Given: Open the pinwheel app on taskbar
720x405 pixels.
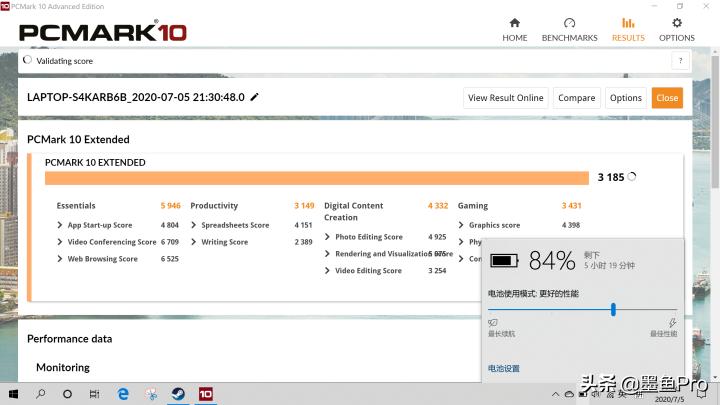Looking at the screenshot, I should [151, 394].
